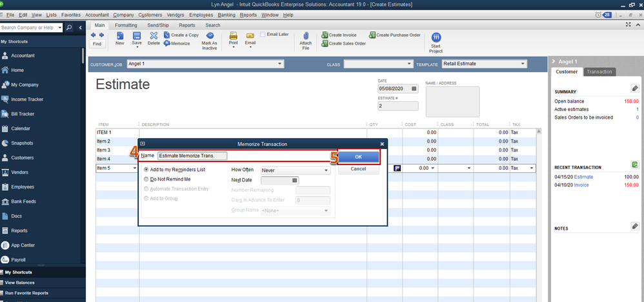Collapse the left shortcuts panel arrow
Screen dimensions: 644x302
(80, 28)
